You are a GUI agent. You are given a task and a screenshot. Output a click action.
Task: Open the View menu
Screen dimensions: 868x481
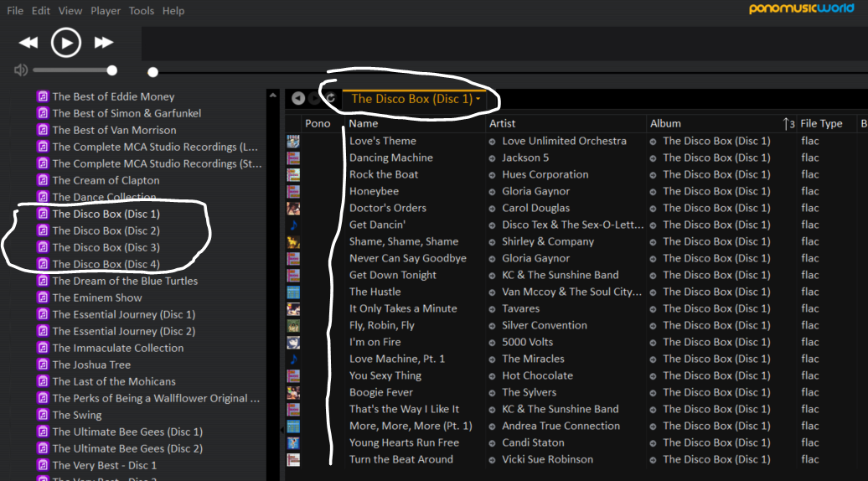[x=70, y=11]
